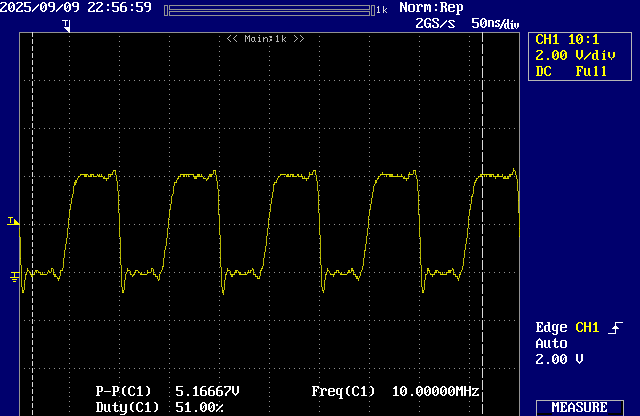This screenshot has width=640, height=416.
Task: Click the Auto trigger mode setting
Action: [x=551, y=343]
